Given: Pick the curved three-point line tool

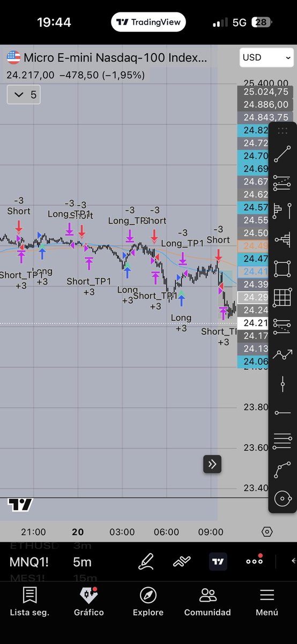Looking at the screenshot, I should (x=282, y=470).
